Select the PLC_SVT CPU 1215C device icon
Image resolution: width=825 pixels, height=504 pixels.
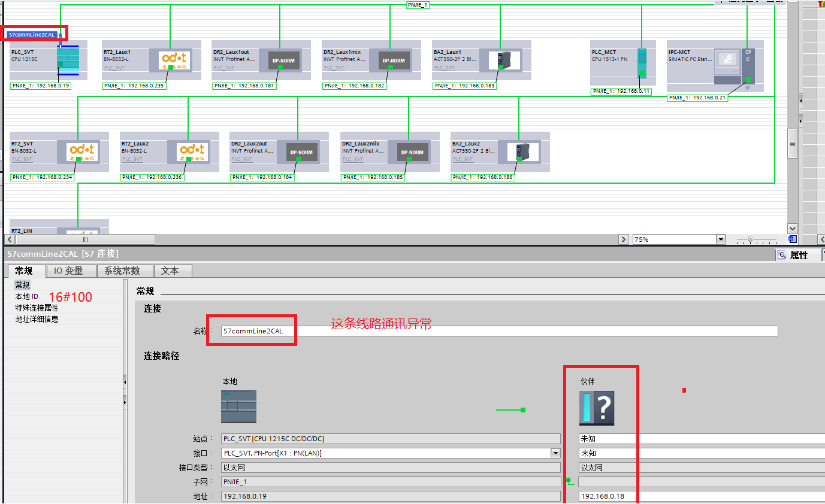coord(68,61)
